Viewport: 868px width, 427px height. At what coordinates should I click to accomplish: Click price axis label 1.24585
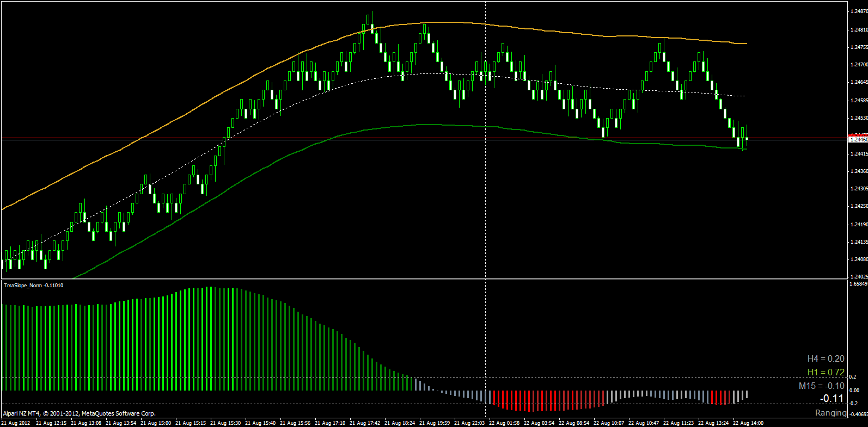click(x=859, y=100)
